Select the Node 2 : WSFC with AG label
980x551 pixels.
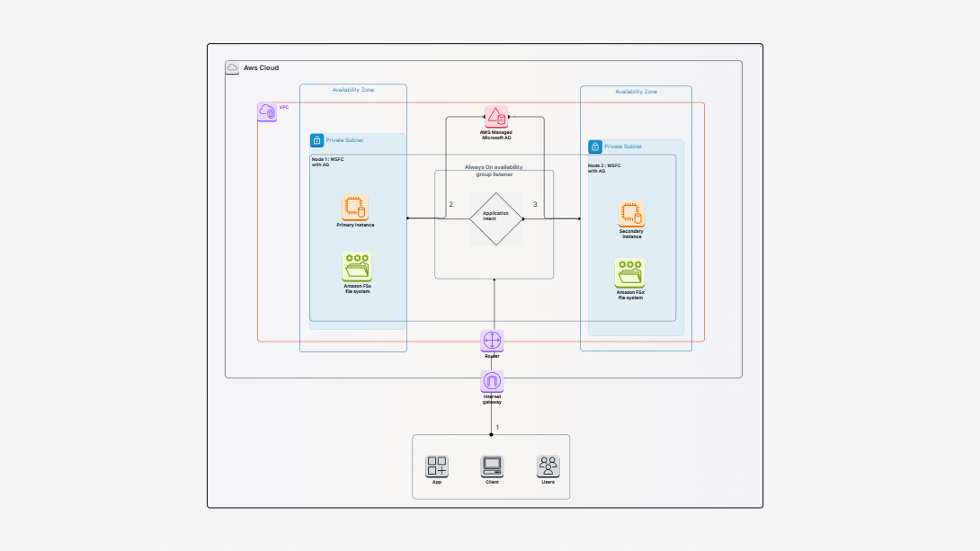(x=604, y=168)
